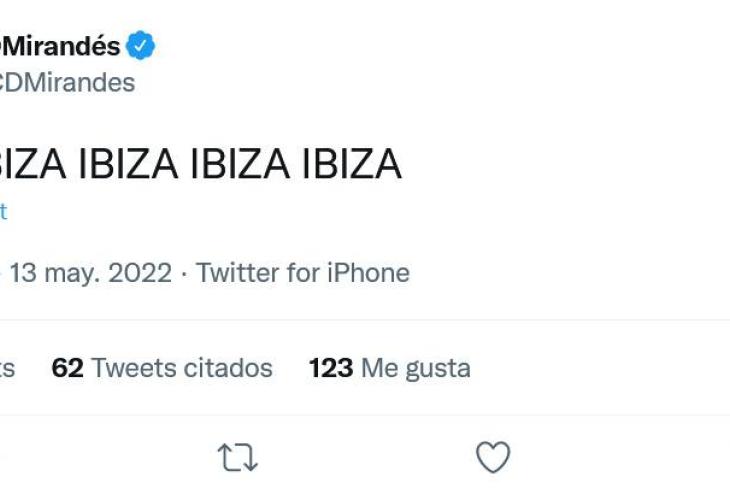The height and width of the screenshot is (500, 730).
Task: Click the blue link below the tweet text
Action: [3, 212]
